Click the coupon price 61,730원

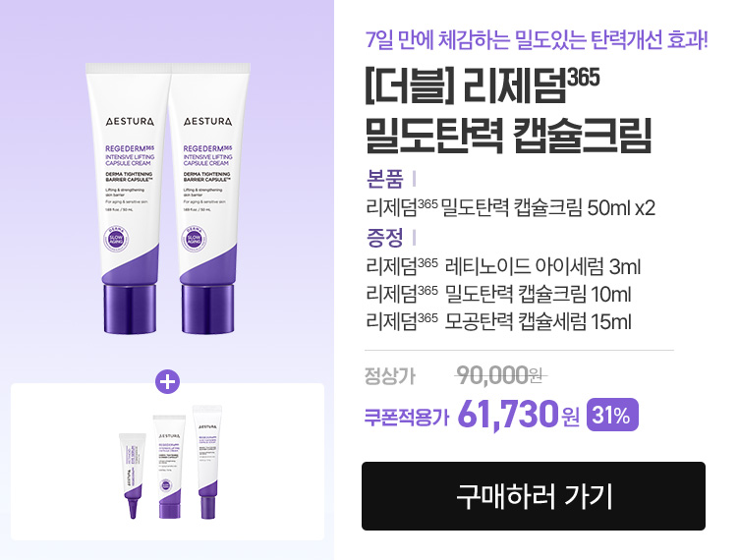[x=519, y=415]
